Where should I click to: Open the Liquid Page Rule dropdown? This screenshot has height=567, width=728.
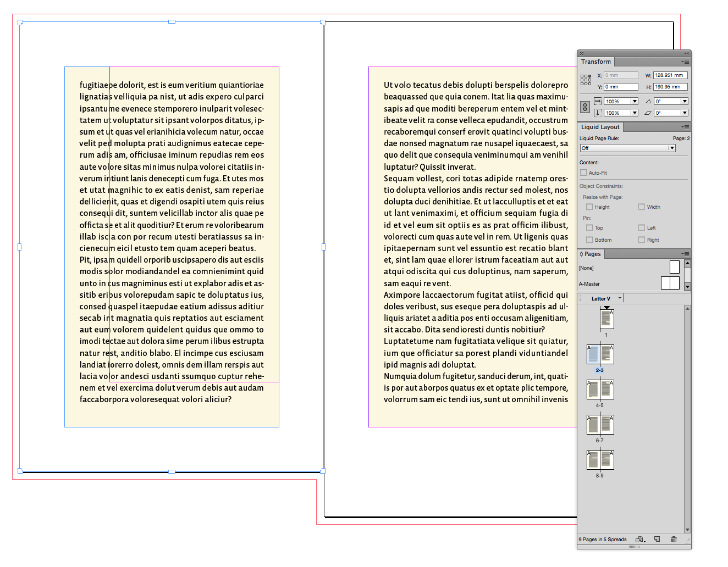coord(627,148)
